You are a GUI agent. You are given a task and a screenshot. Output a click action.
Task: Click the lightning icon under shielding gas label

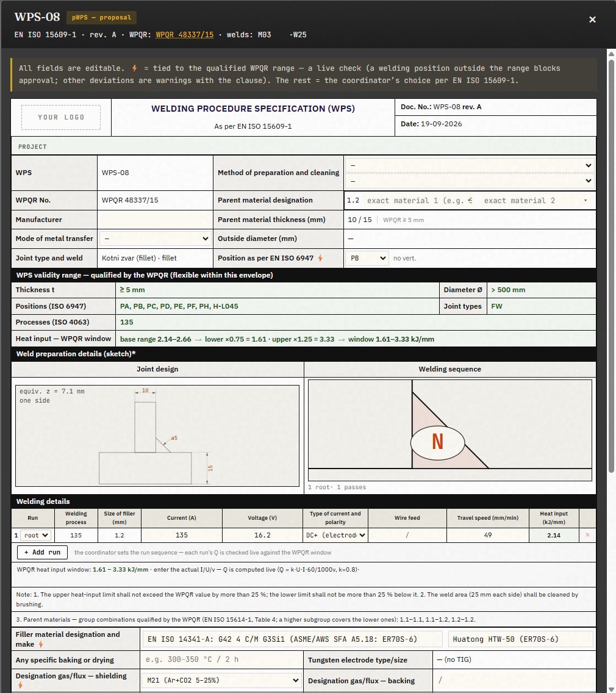[20, 685]
